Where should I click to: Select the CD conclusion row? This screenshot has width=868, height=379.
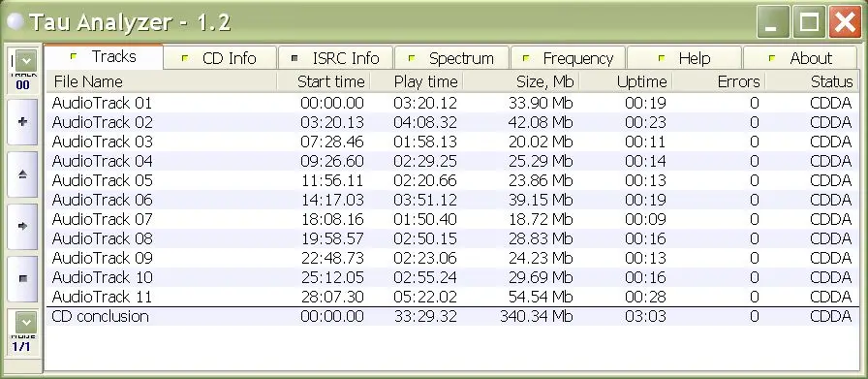pos(452,316)
